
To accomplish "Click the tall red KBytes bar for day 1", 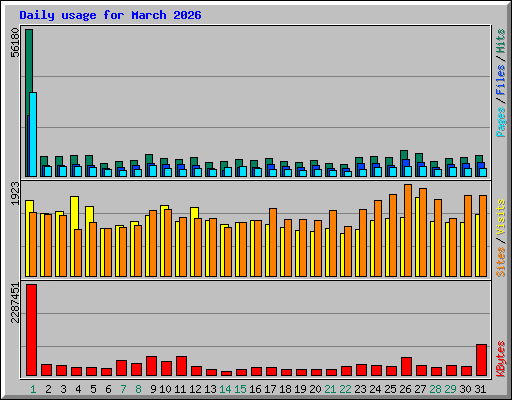I will click(x=31, y=330).
